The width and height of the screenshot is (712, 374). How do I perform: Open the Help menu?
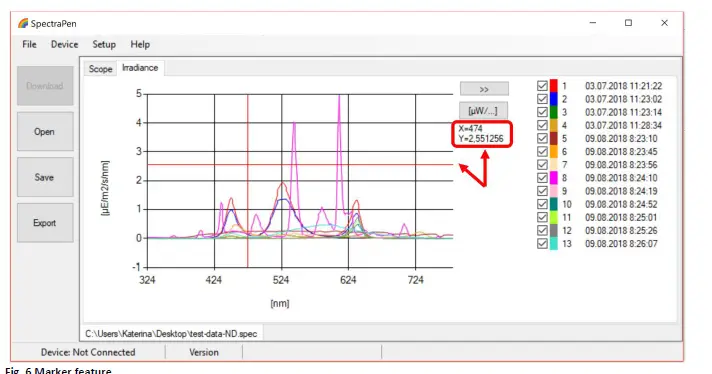[140, 44]
